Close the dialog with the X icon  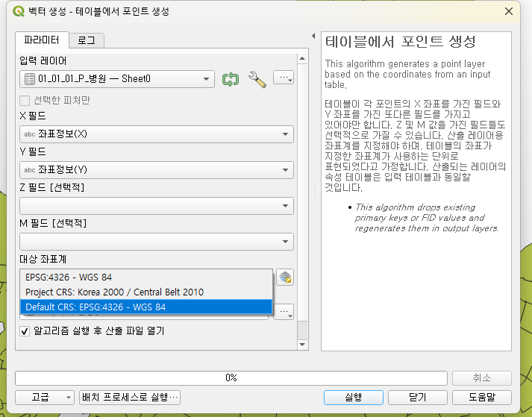point(509,11)
